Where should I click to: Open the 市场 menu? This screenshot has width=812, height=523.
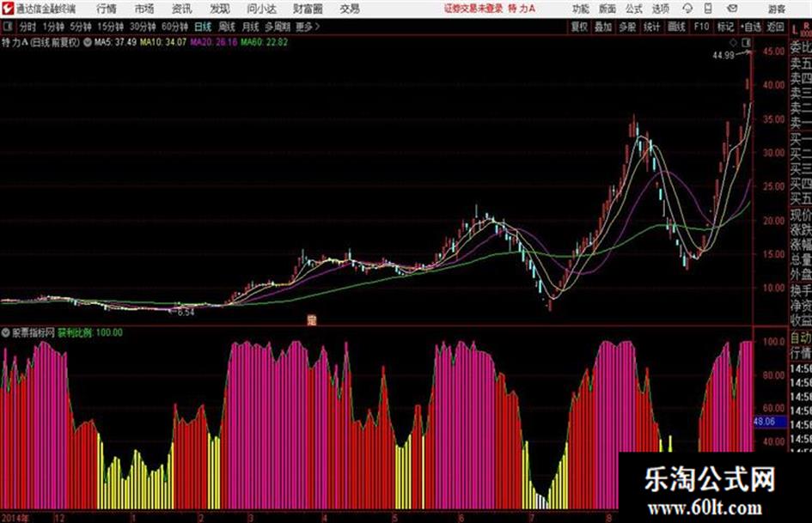tap(144, 9)
